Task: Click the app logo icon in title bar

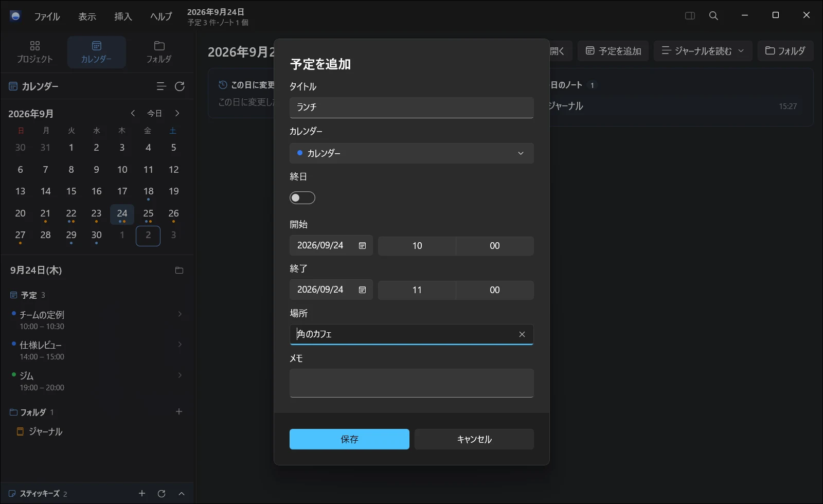Action: click(x=15, y=16)
